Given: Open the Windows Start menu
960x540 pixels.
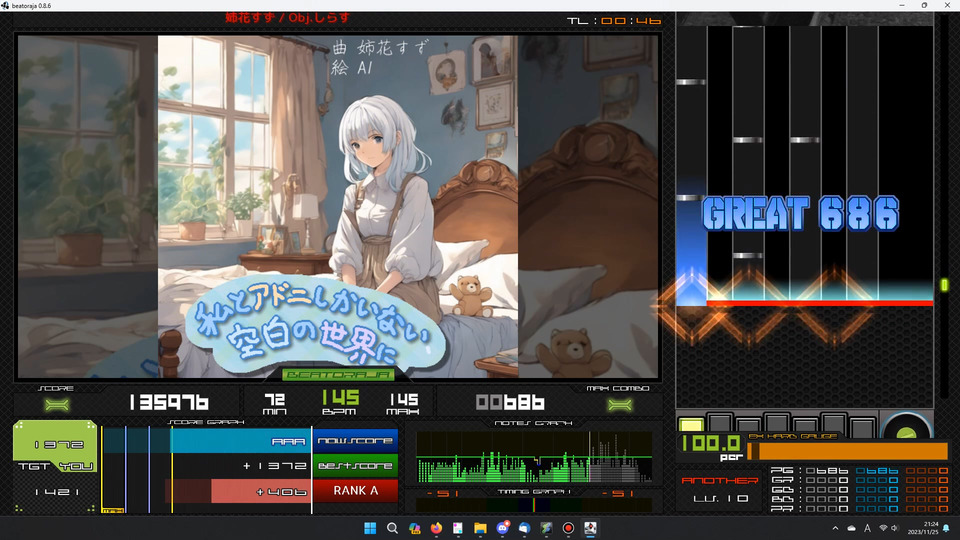Looking at the screenshot, I should pos(370,528).
